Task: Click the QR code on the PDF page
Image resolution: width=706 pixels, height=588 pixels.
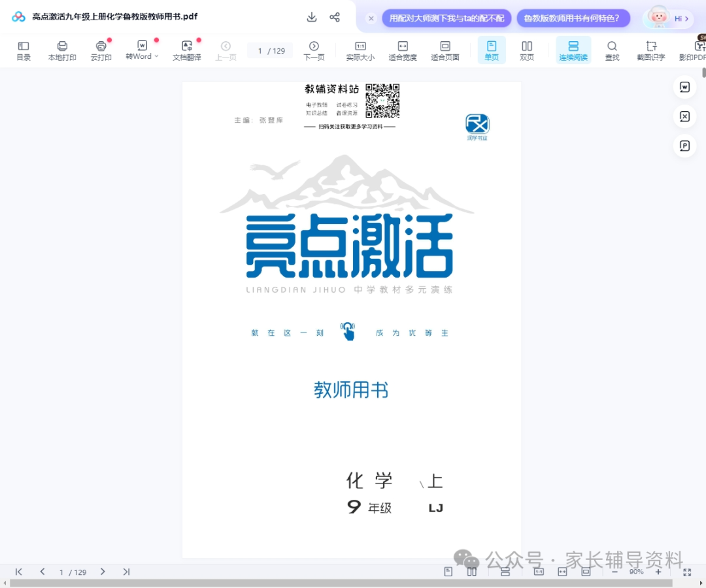Action: coord(382,101)
